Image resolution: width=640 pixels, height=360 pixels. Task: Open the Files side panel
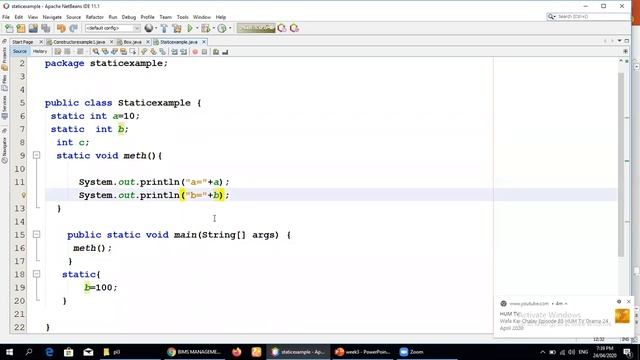[4, 83]
